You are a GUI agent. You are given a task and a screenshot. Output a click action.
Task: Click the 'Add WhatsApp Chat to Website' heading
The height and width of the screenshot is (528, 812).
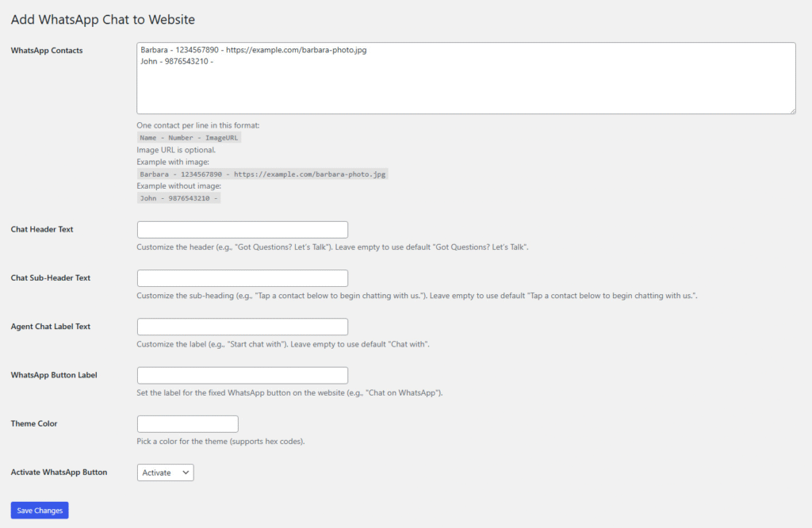point(103,20)
